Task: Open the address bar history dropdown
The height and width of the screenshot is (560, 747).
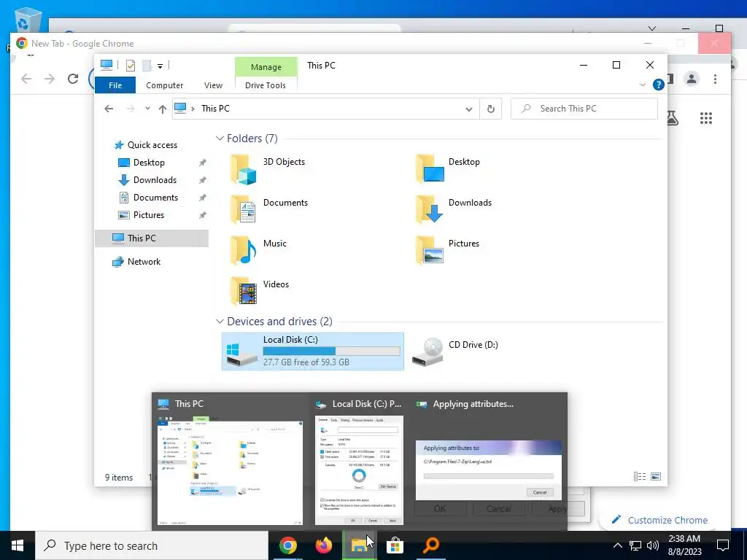Action: tap(469, 109)
